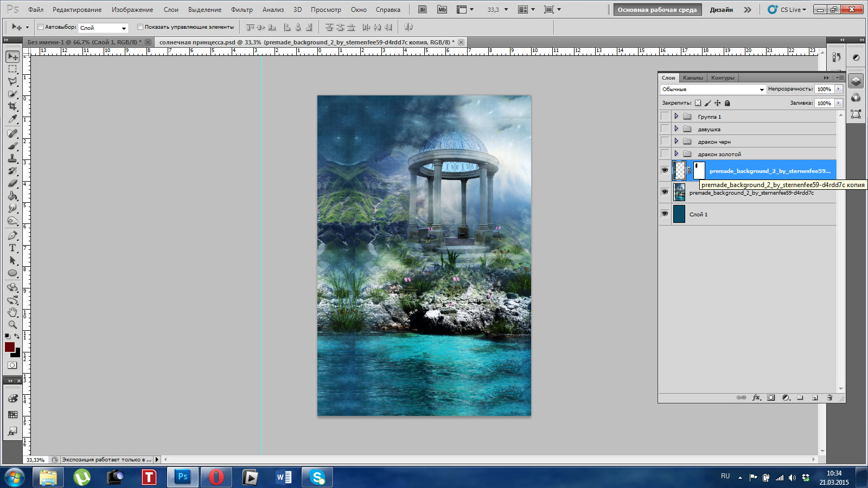Toggle lock transparent pixels

tap(698, 103)
